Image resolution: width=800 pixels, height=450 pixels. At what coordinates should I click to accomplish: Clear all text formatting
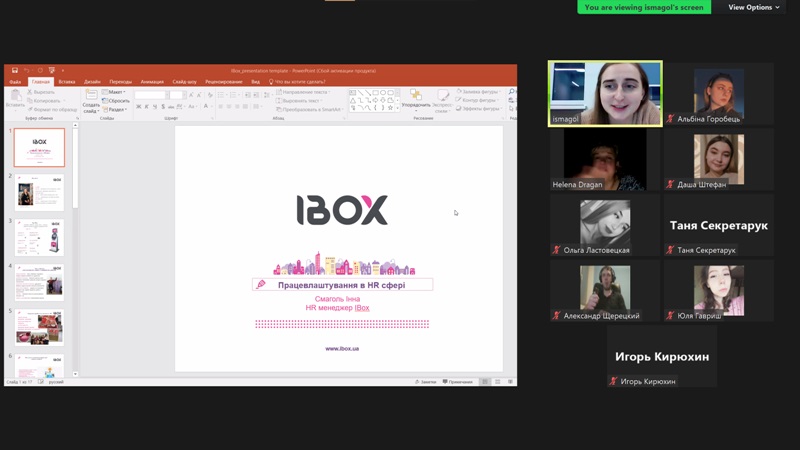(x=210, y=95)
